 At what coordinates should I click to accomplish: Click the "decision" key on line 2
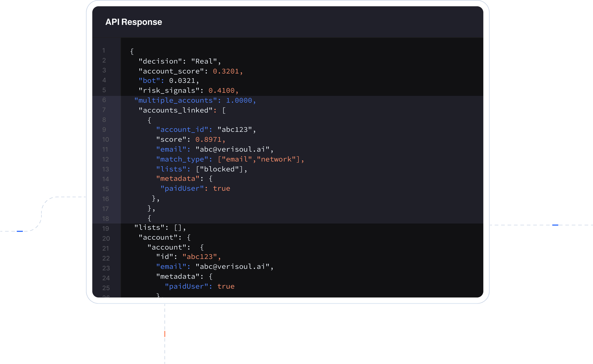(160, 61)
